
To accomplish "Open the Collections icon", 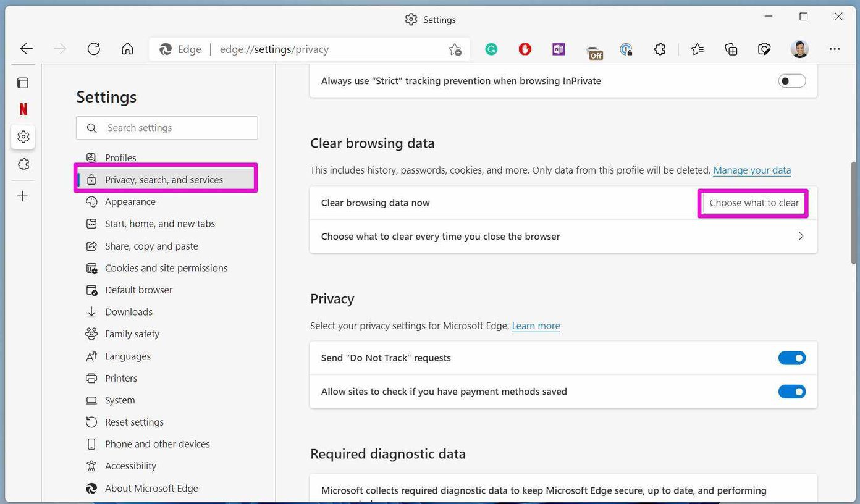I will 731,49.
